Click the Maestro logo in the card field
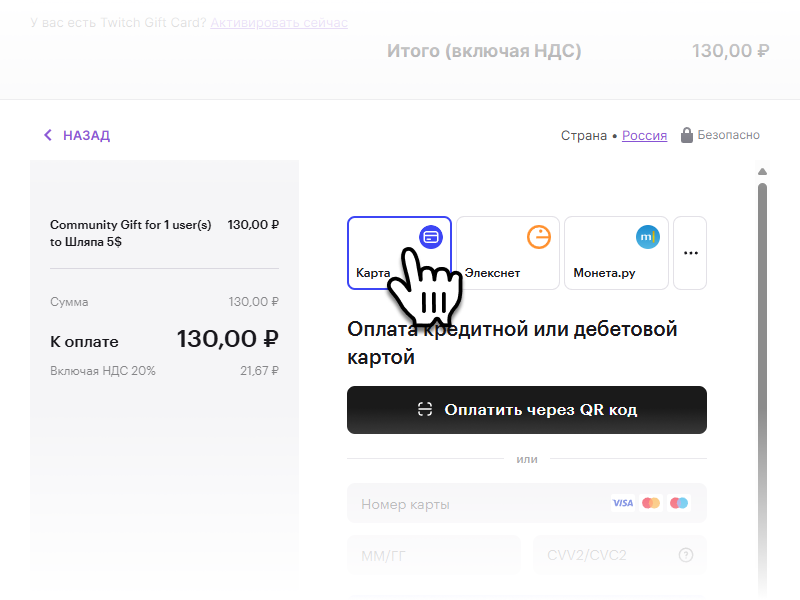 679,503
